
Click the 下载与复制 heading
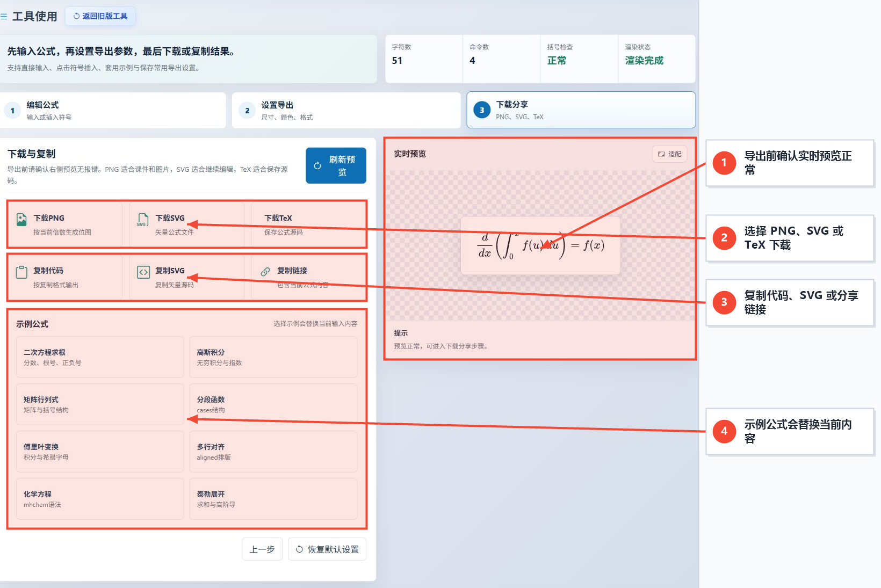pos(31,154)
